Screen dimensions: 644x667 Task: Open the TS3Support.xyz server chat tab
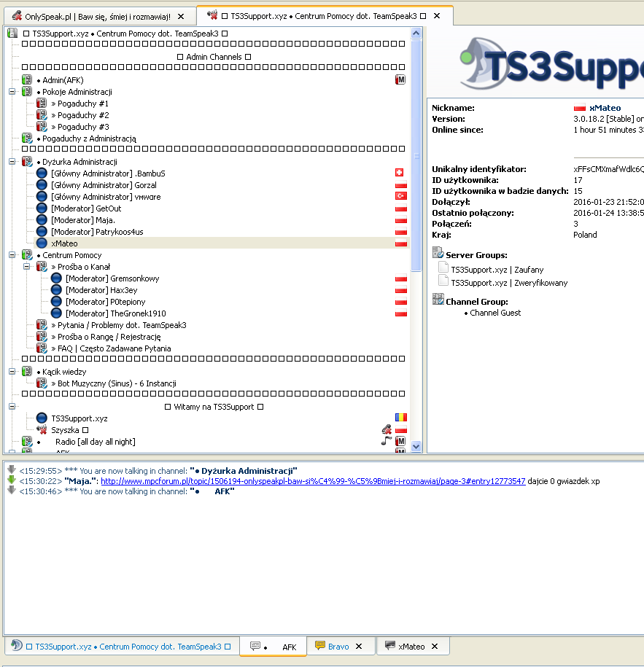coord(122,647)
